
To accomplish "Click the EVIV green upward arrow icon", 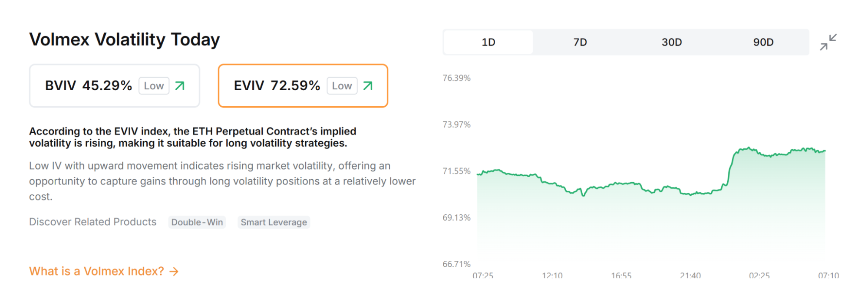I will click(368, 86).
